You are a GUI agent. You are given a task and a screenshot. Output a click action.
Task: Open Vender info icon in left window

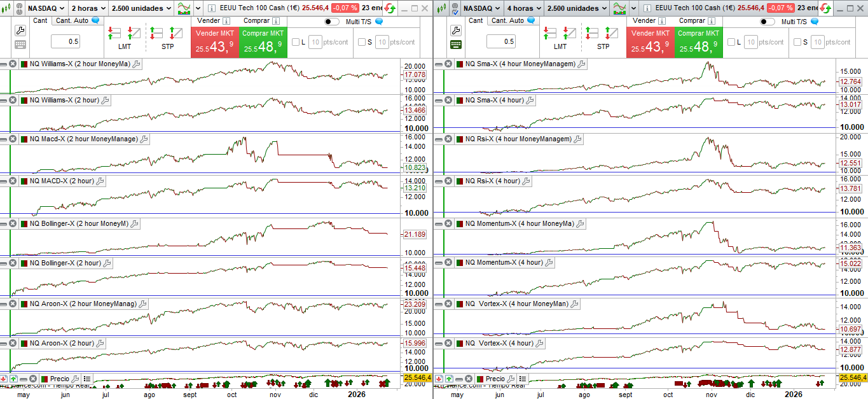click(226, 21)
